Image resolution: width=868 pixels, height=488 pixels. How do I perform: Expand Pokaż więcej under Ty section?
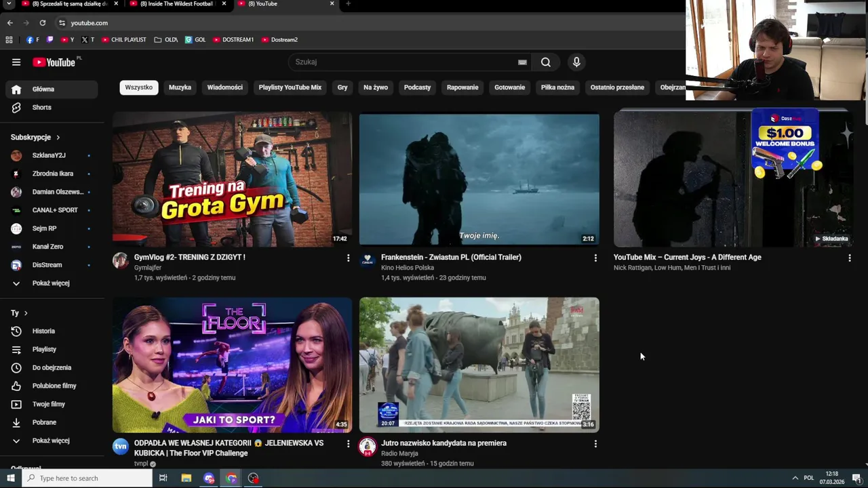coord(52,441)
